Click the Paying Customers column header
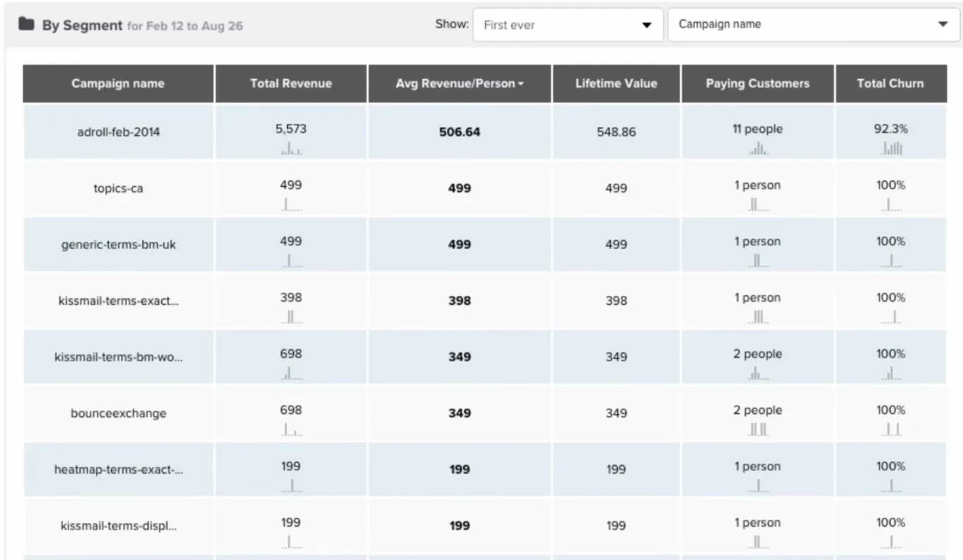The width and height of the screenshot is (963, 560). [757, 83]
